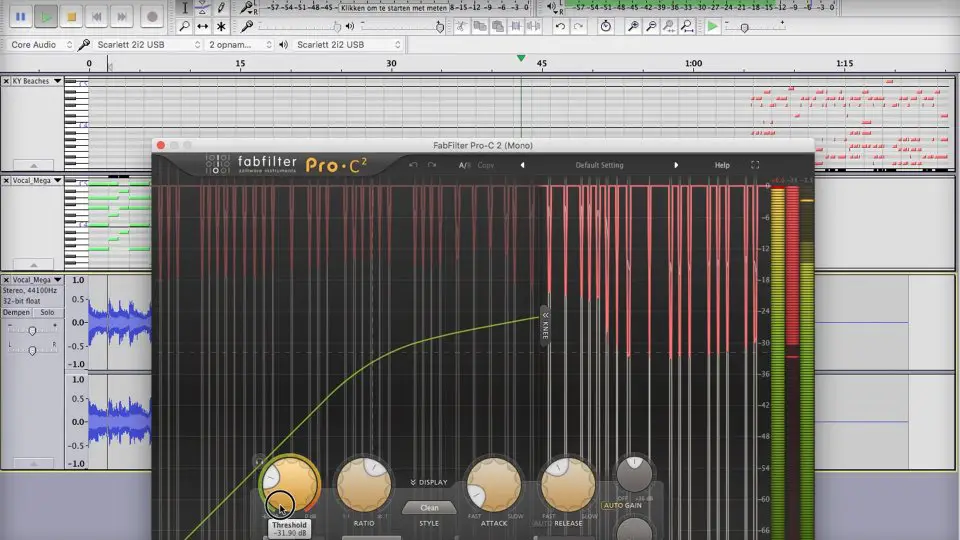Image resolution: width=960 pixels, height=540 pixels.
Task: Select the Envelope tool
Action: [x=203, y=8]
